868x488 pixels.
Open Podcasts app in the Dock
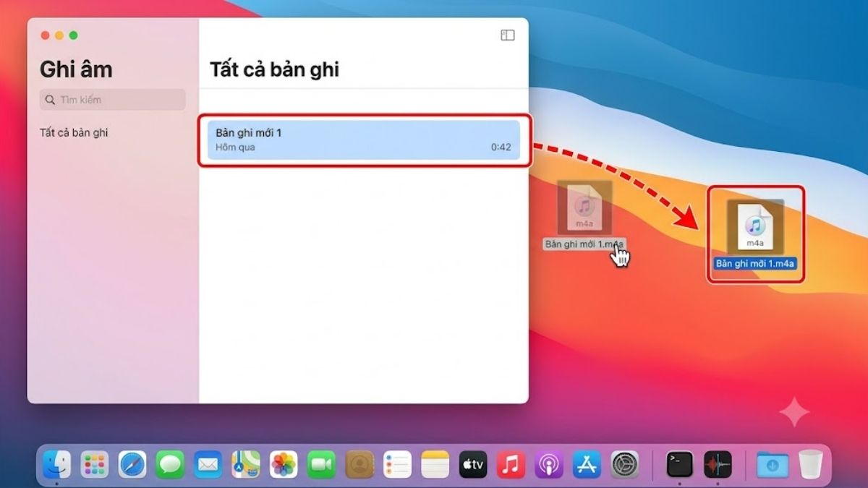(x=549, y=464)
